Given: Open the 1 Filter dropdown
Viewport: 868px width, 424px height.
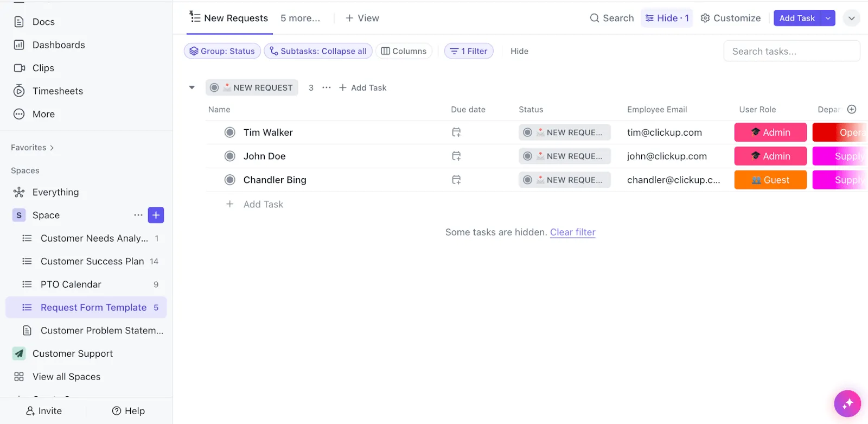Looking at the screenshot, I should coord(469,51).
